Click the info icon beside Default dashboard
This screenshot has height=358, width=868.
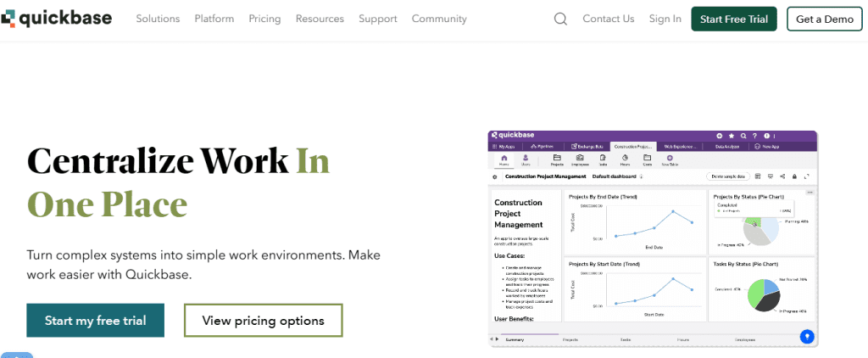[641, 176]
